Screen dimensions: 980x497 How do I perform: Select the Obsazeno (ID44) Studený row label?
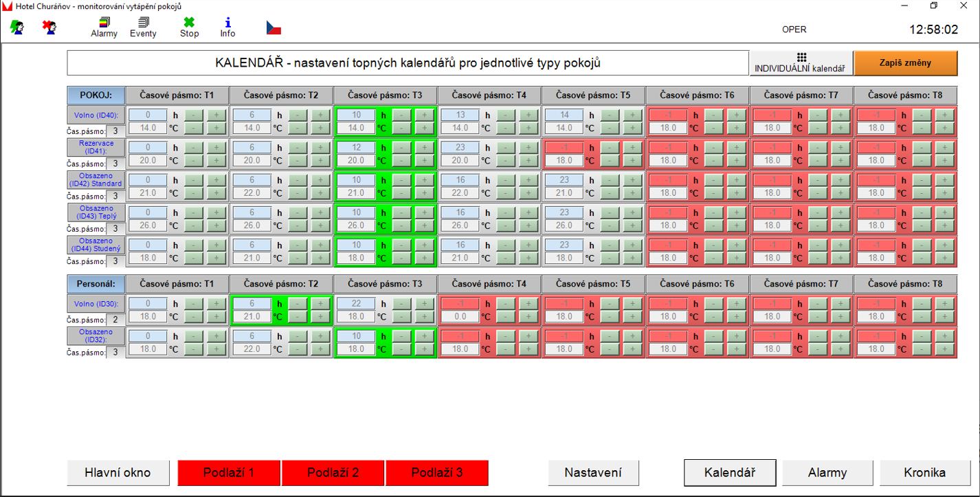tap(96, 245)
